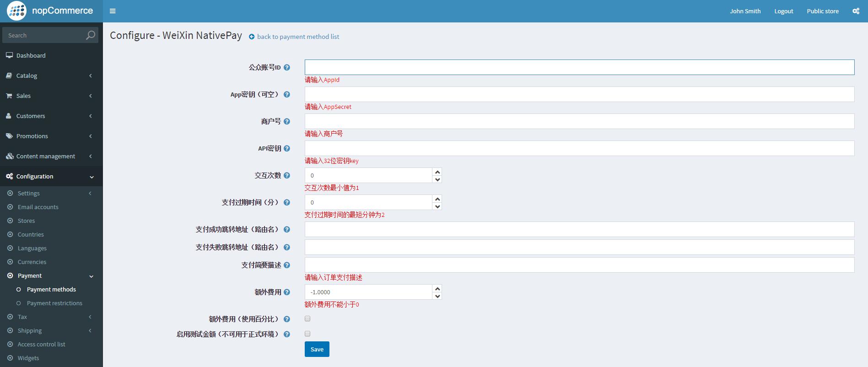
Task: Focus the 商户号 input field
Action: (579, 121)
